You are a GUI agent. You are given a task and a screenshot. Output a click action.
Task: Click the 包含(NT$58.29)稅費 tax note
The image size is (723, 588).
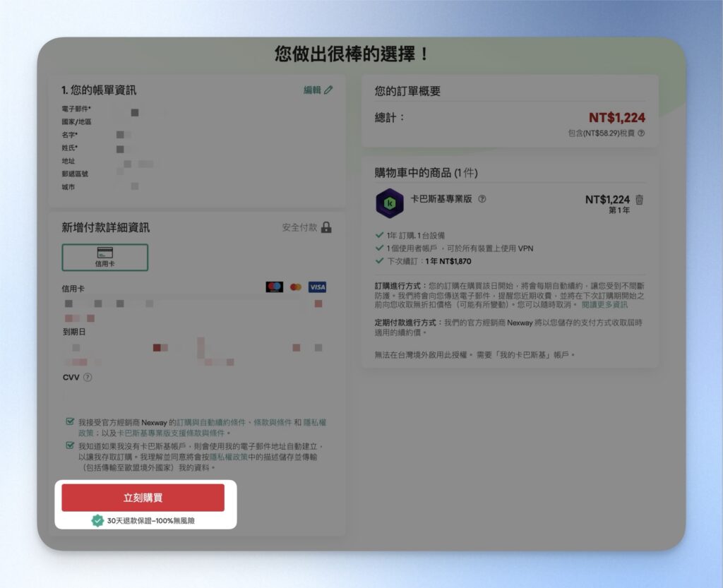[602, 133]
